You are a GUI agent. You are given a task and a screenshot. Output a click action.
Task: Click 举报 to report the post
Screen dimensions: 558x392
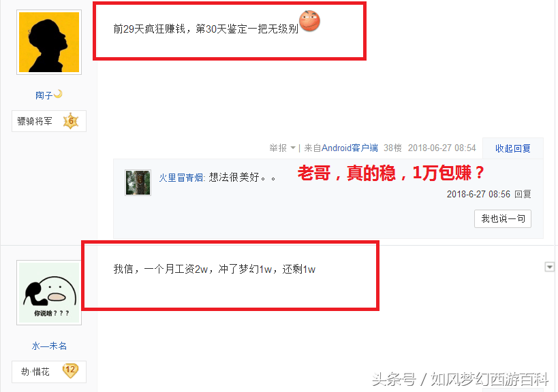278,148
